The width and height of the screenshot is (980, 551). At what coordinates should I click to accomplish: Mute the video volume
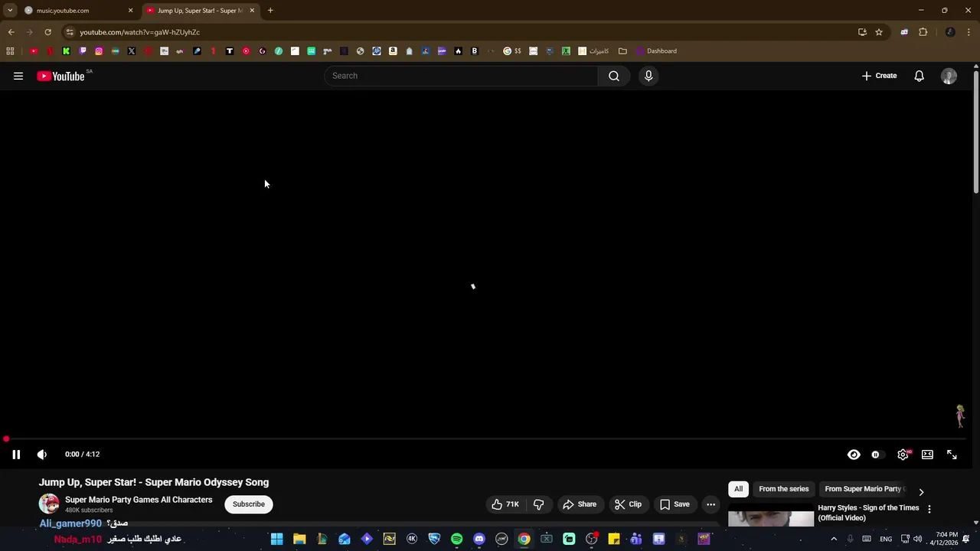42,455
